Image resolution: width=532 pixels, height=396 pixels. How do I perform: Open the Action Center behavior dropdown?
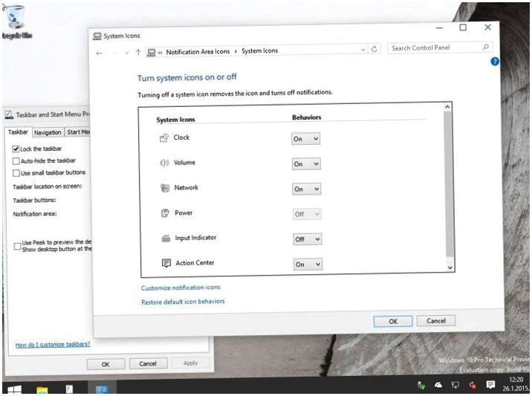[x=308, y=264]
